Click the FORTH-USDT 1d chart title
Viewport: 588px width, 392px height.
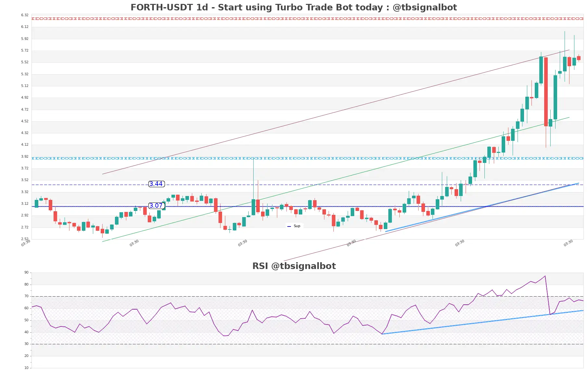pos(294,7)
